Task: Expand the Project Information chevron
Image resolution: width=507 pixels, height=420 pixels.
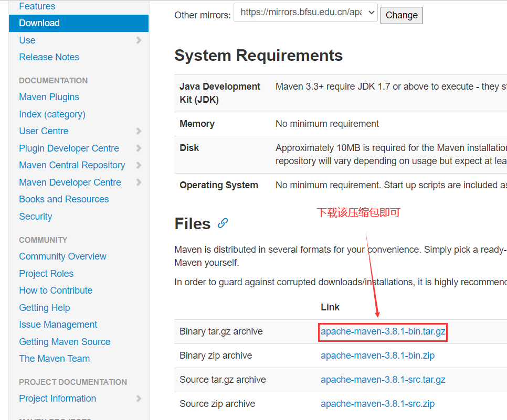Action: click(x=139, y=399)
